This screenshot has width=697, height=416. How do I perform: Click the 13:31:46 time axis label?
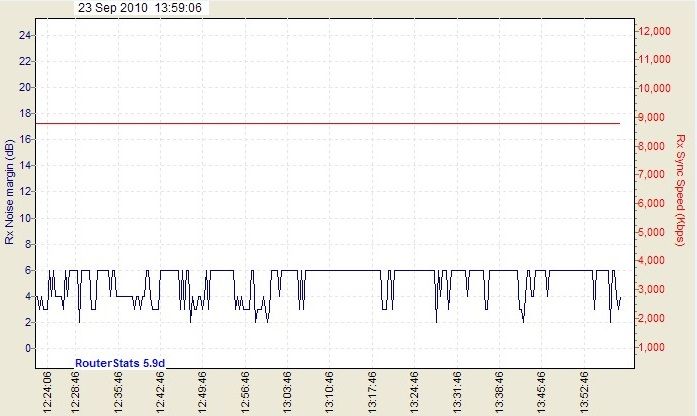(459, 390)
